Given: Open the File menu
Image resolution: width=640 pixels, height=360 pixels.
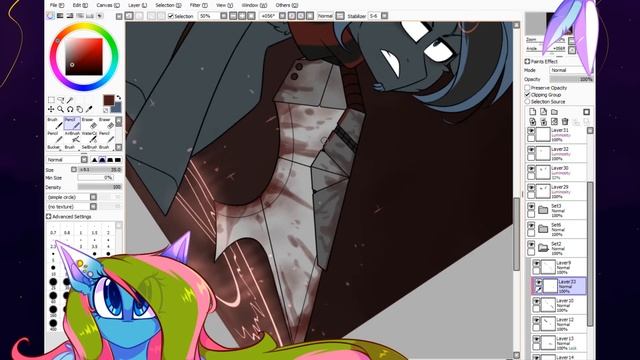Looking at the screenshot, I should 57,5.
